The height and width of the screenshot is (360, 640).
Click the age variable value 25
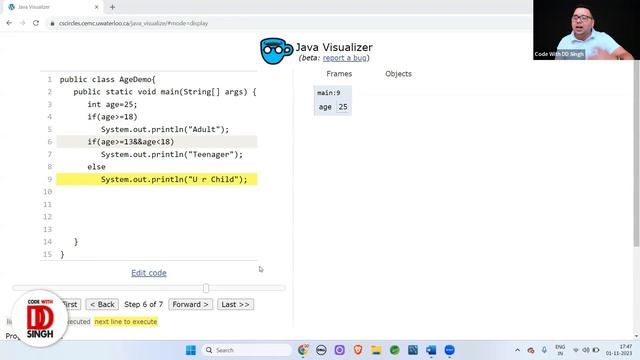click(343, 107)
